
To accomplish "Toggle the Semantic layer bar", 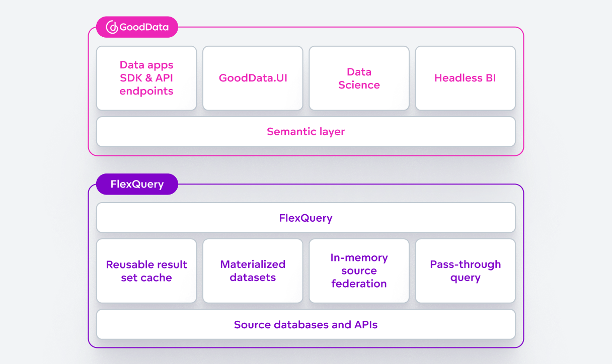I will (305, 131).
